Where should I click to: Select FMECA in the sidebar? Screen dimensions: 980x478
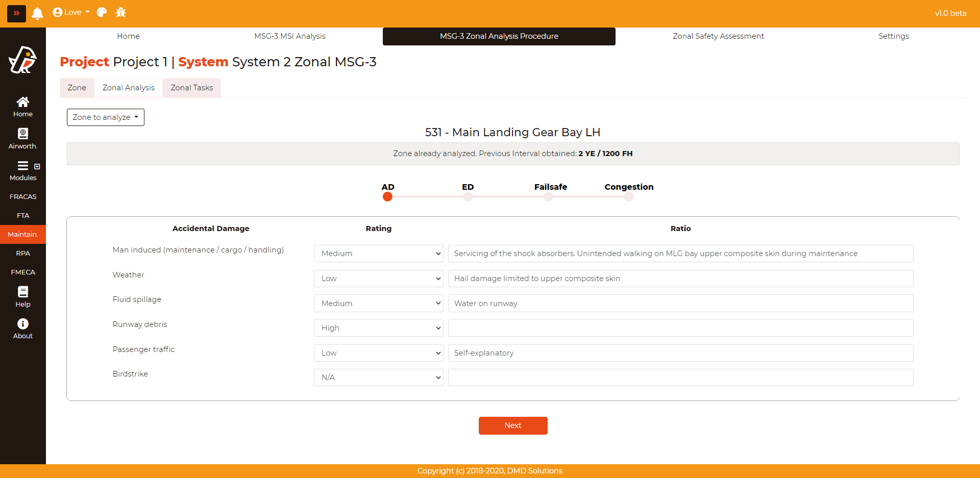[23, 272]
